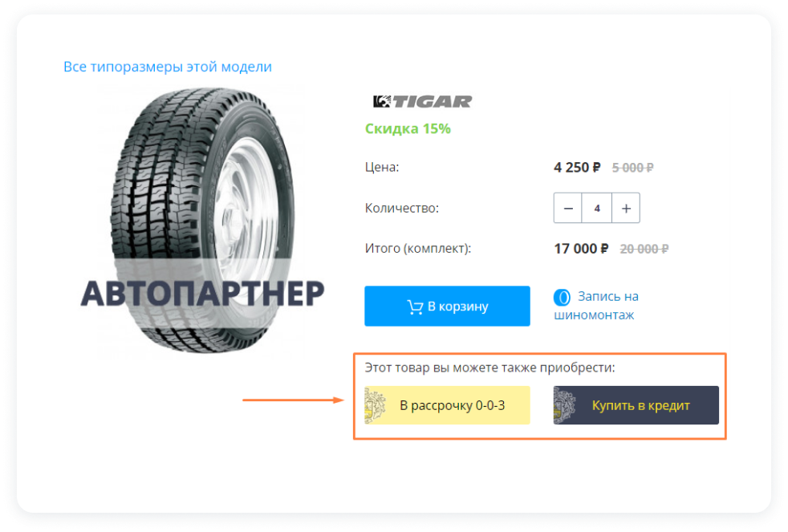Click the total amount 17 000 ₽
The width and height of the screenshot is (788, 532).
tap(581, 249)
